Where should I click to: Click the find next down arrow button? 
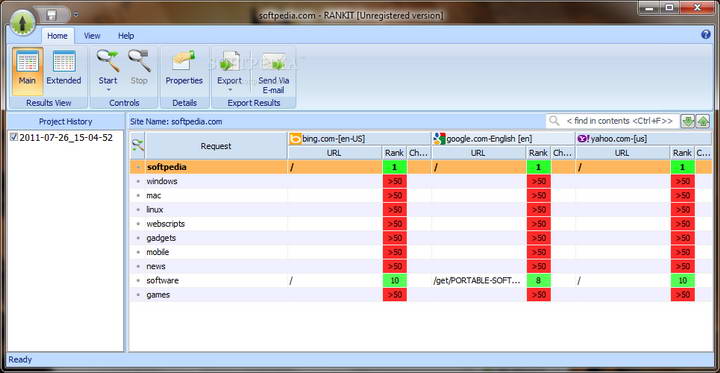(x=687, y=121)
